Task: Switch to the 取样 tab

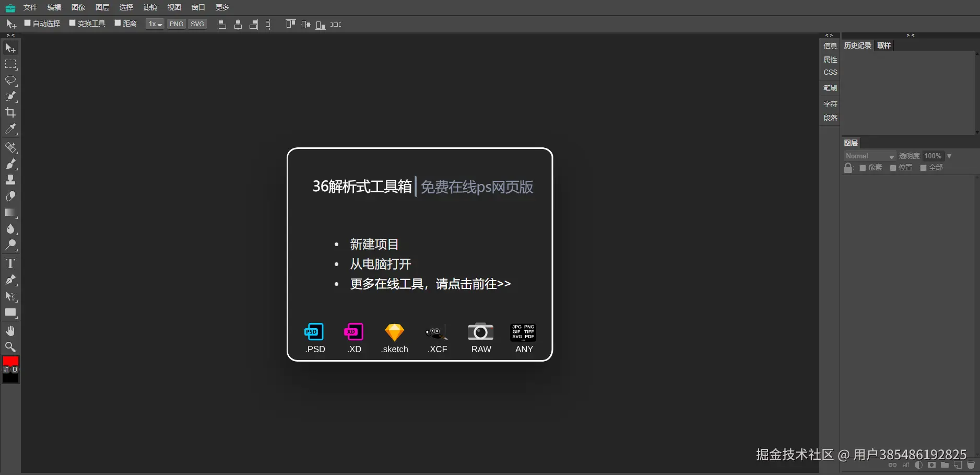Action: coord(884,45)
